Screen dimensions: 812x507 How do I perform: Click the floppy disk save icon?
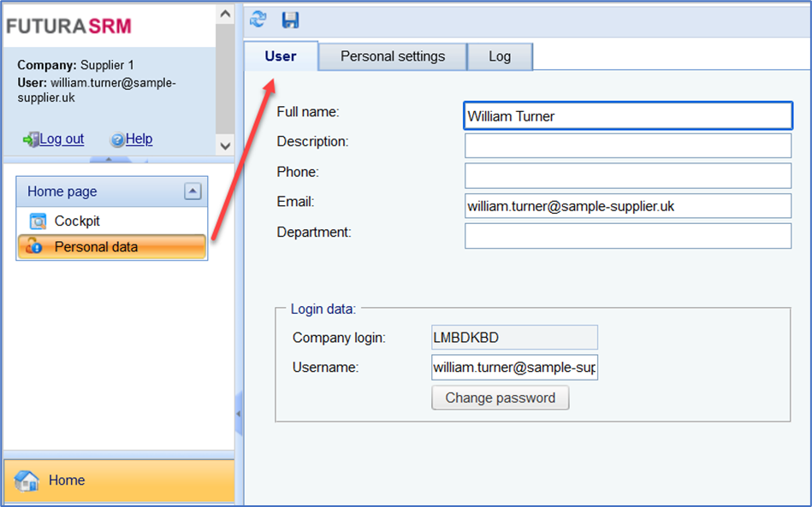(x=290, y=19)
